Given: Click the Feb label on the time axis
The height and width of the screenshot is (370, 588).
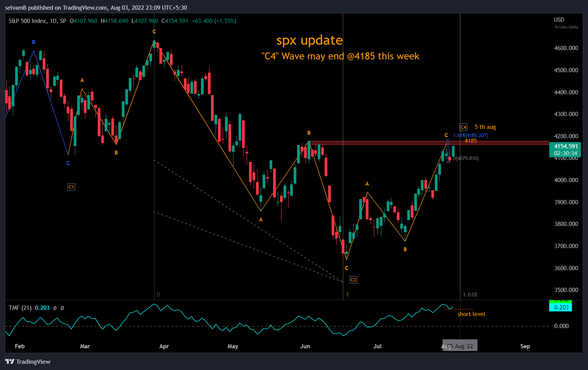Looking at the screenshot, I should (20, 346).
